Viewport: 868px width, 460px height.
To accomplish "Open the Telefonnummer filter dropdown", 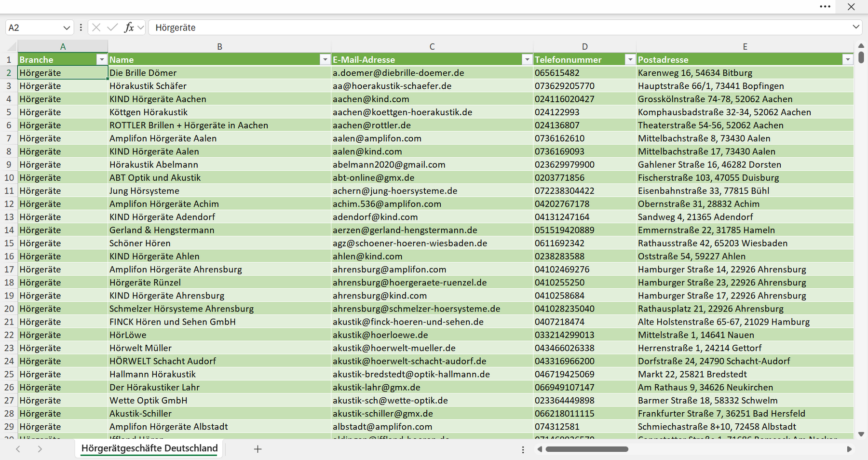I will tap(630, 59).
